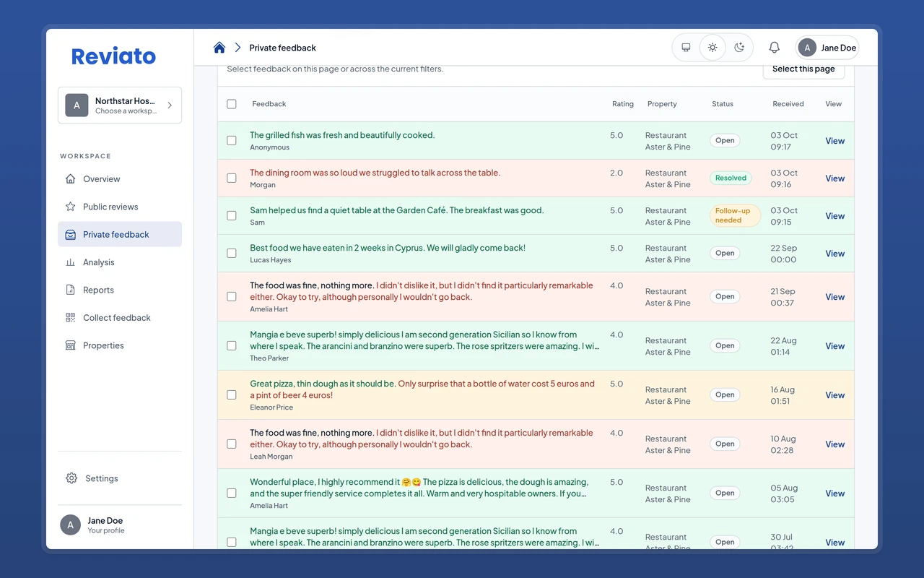
Task: Check the grilled fish feedback row
Action: (232, 141)
